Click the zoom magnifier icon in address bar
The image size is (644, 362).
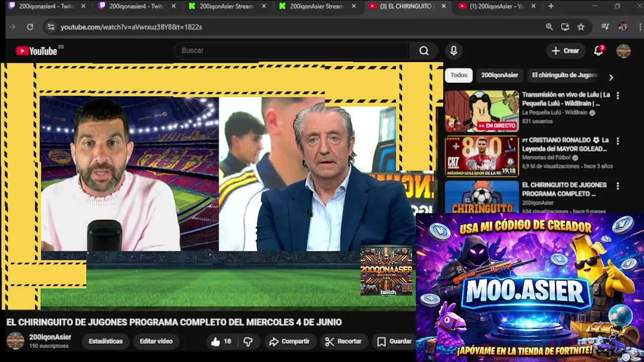coord(549,27)
